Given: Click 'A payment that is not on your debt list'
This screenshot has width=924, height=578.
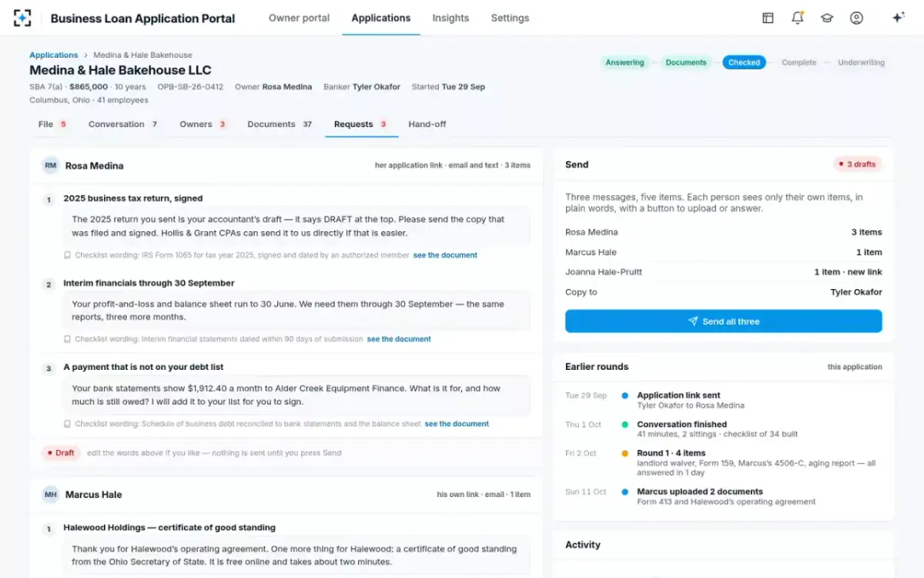Looking at the screenshot, I should pyautogui.click(x=143, y=367).
